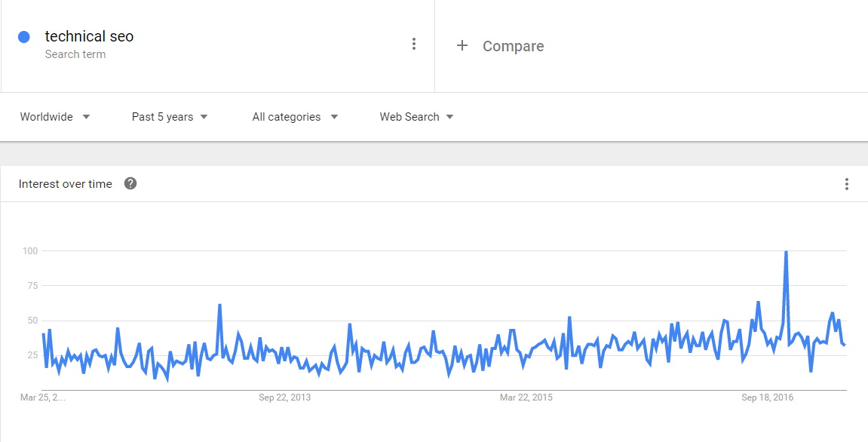Click the Worldwide dropdown arrow

tap(86, 117)
